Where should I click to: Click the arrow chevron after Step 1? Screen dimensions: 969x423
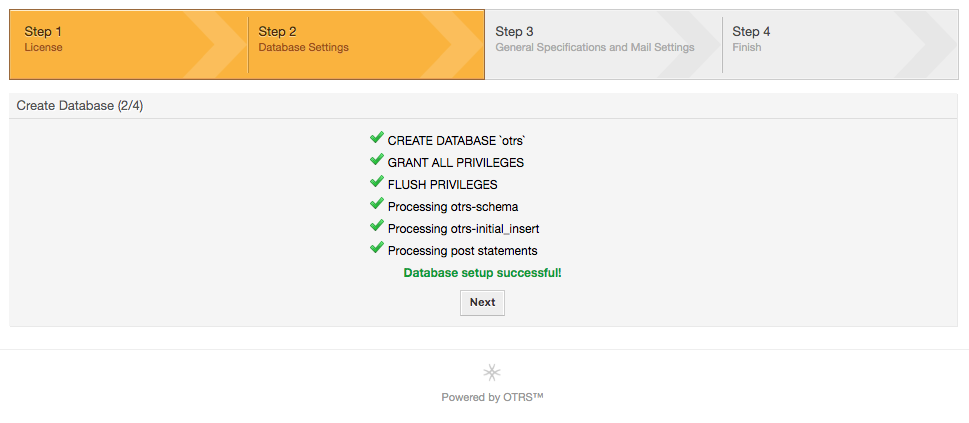[214, 45]
